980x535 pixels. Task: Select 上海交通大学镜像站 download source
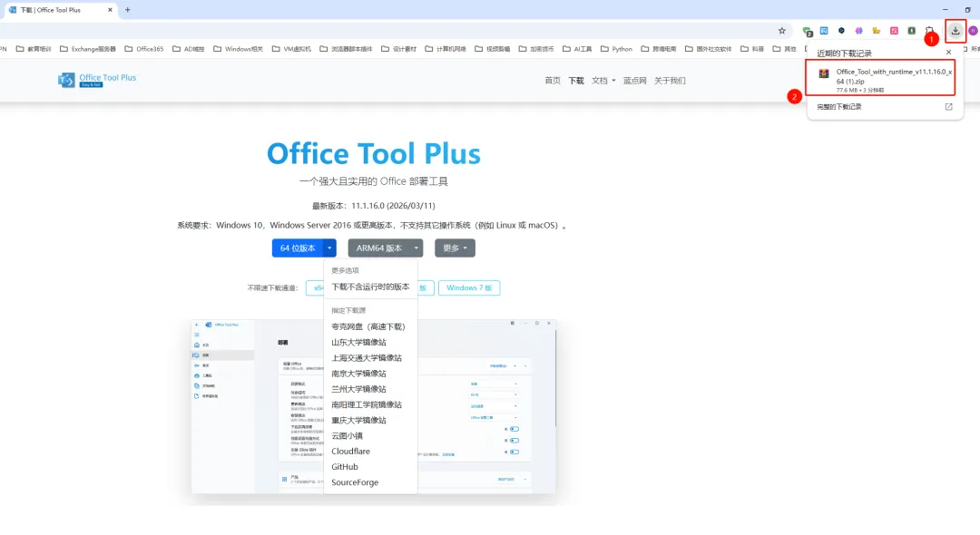point(370,357)
